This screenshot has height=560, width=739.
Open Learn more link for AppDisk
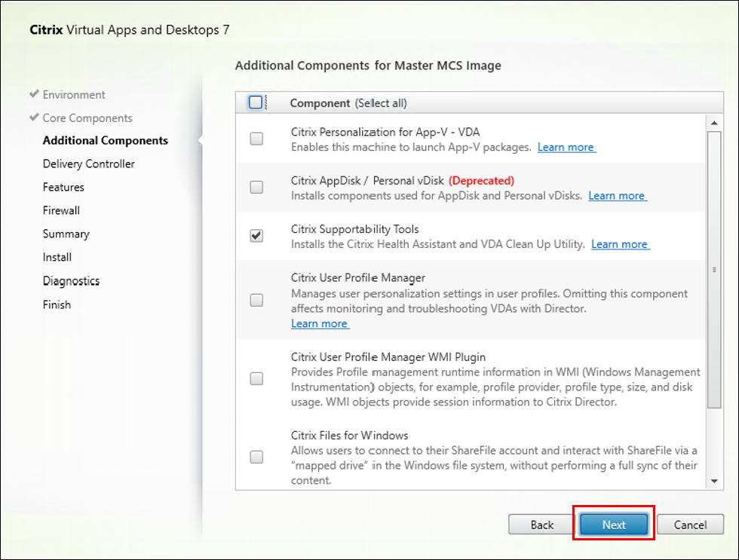point(617,195)
